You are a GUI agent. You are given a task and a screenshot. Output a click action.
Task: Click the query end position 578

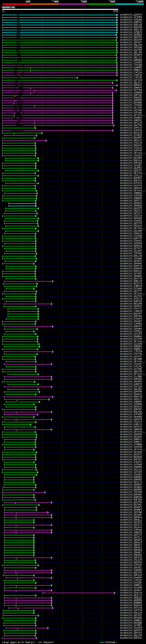click(x=115, y=11)
